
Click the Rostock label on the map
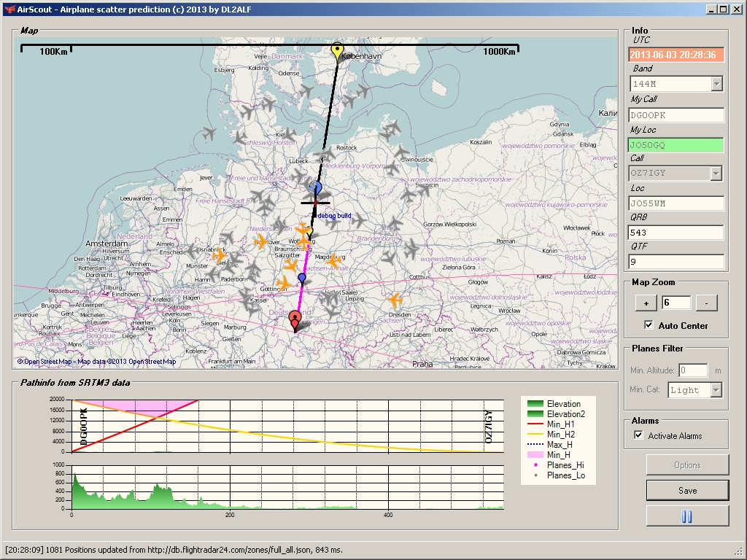[347, 147]
